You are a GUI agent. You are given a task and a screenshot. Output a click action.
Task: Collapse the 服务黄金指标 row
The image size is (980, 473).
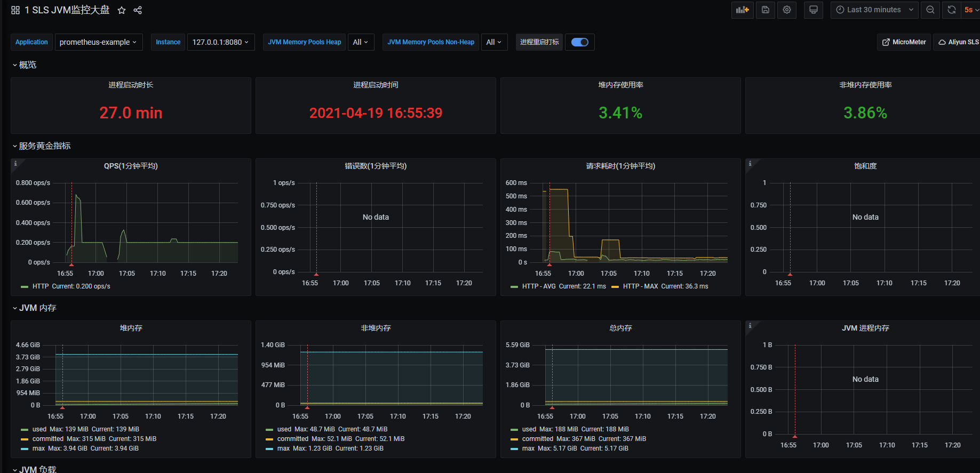click(44, 146)
